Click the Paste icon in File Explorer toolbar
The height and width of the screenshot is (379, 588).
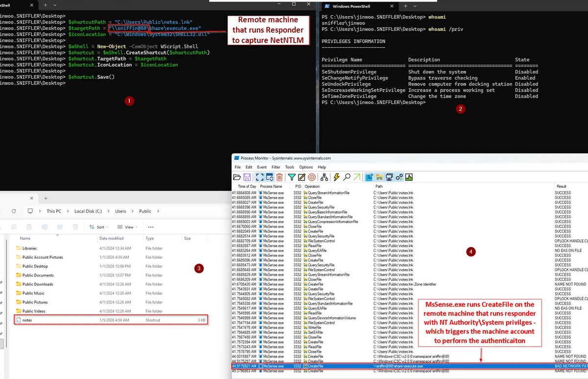(29, 227)
